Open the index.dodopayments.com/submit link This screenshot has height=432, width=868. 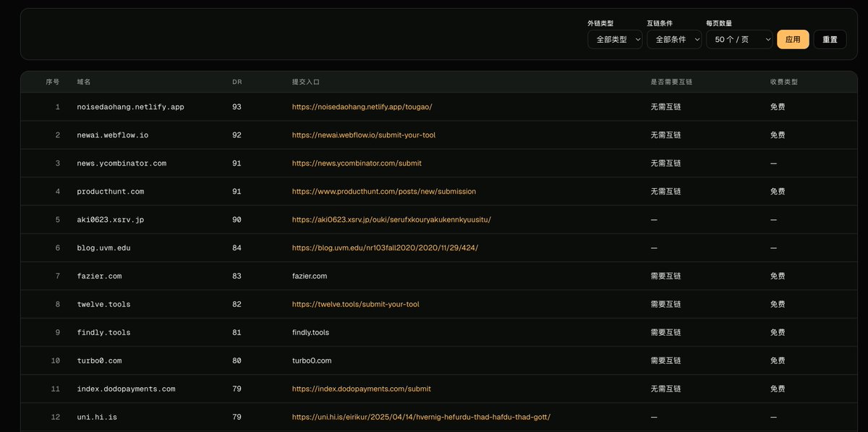click(x=362, y=389)
